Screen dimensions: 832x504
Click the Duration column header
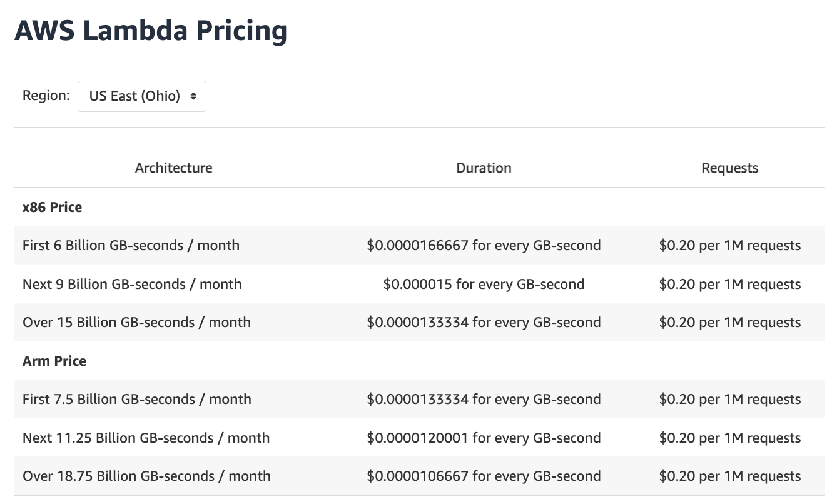[x=484, y=168]
